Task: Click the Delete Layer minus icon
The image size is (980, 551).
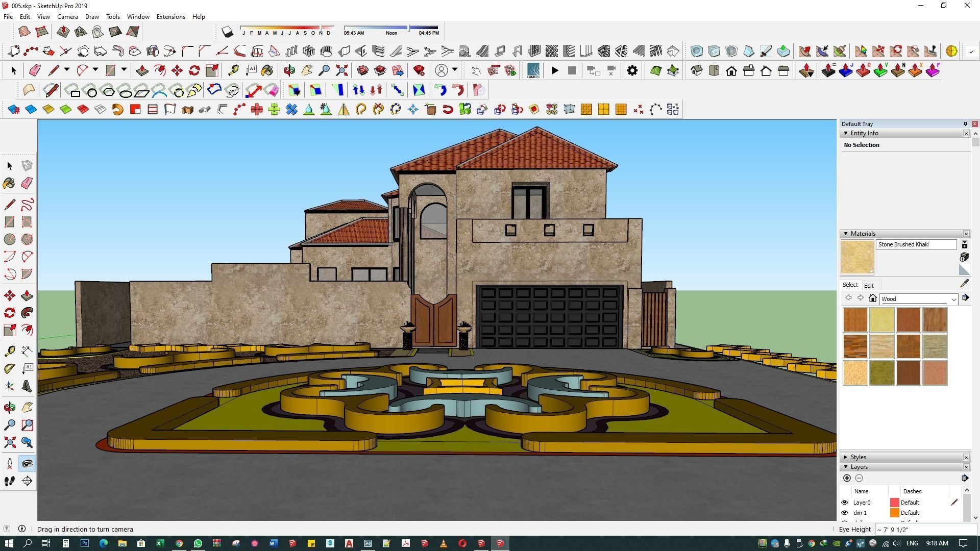Action: tap(859, 478)
